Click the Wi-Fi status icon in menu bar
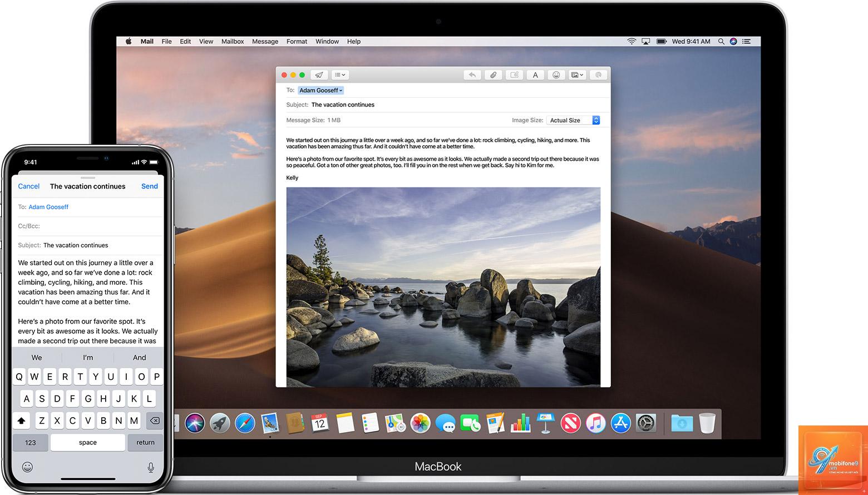868x495 pixels. click(x=632, y=41)
